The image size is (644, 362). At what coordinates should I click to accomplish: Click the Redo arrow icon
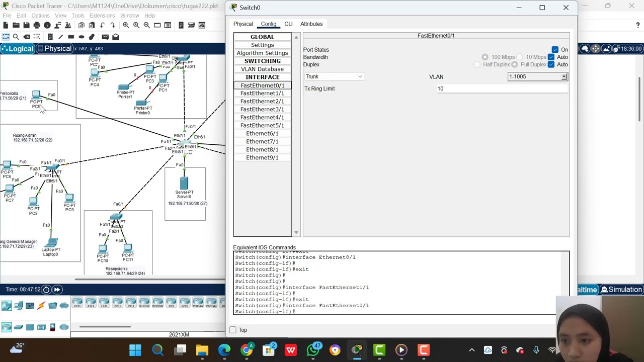click(113, 25)
